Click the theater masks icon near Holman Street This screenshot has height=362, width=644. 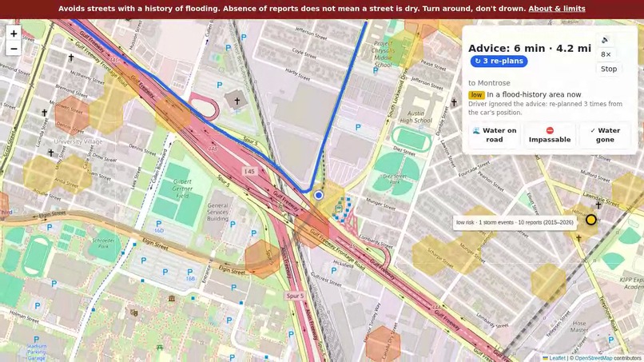(x=134, y=313)
